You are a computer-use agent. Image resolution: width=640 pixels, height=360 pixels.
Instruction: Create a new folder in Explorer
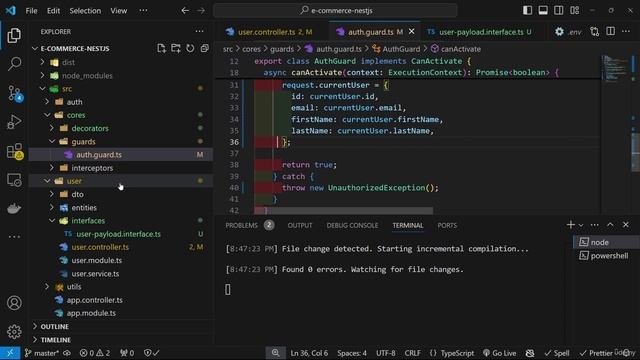pos(176,49)
